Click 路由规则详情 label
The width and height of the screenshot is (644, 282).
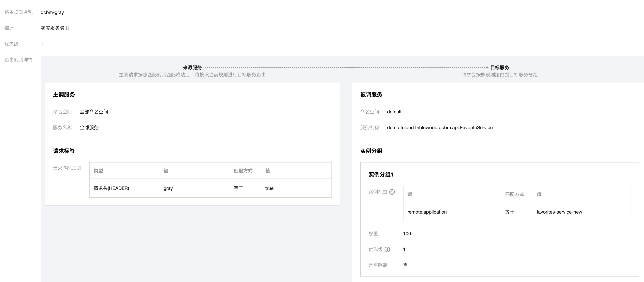click(19, 60)
